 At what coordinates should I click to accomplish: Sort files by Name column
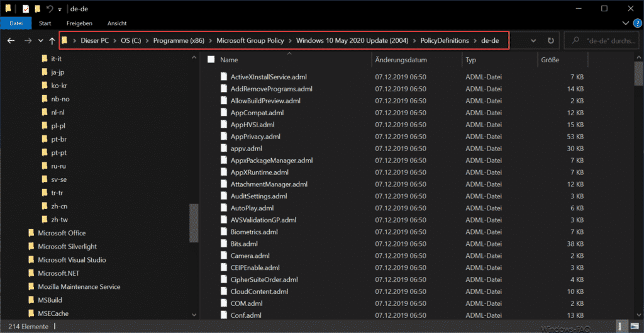click(229, 60)
